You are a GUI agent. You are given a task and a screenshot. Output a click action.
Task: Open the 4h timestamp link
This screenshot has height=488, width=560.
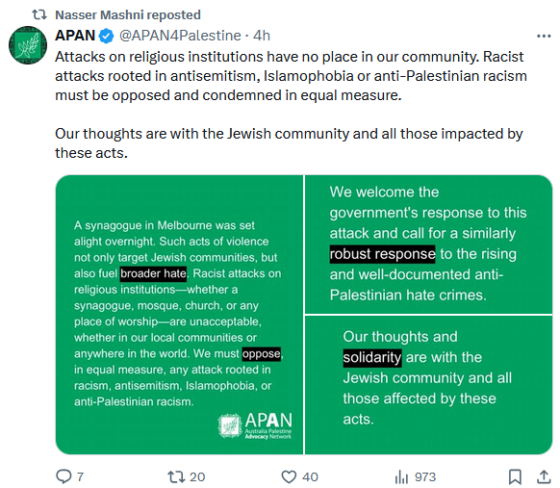click(x=262, y=35)
